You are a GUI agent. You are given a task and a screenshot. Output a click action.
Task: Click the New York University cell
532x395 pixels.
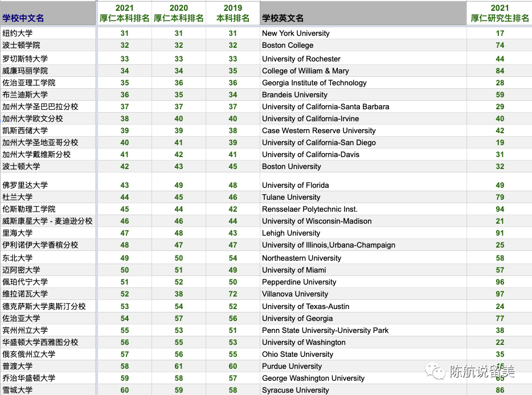coord(296,33)
